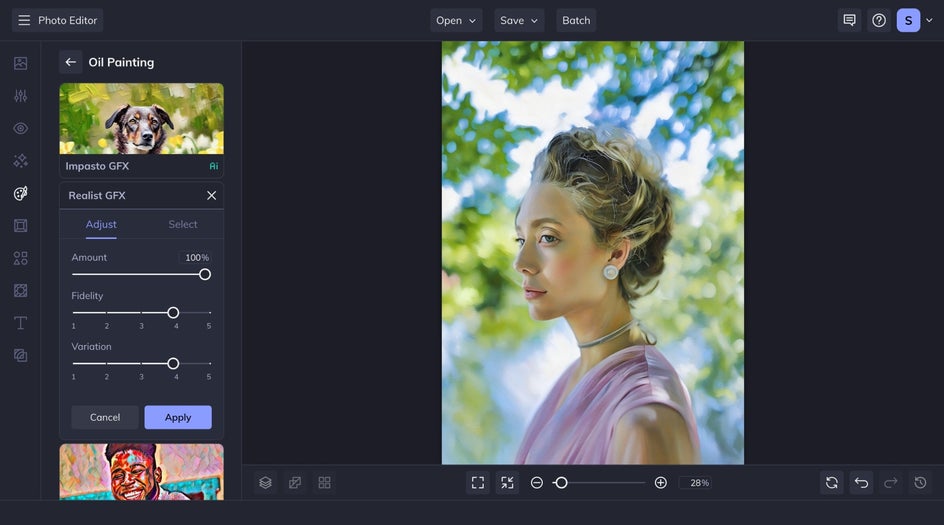
Task: Open the help question mark icon
Action: pyautogui.click(x=879, y=20)
